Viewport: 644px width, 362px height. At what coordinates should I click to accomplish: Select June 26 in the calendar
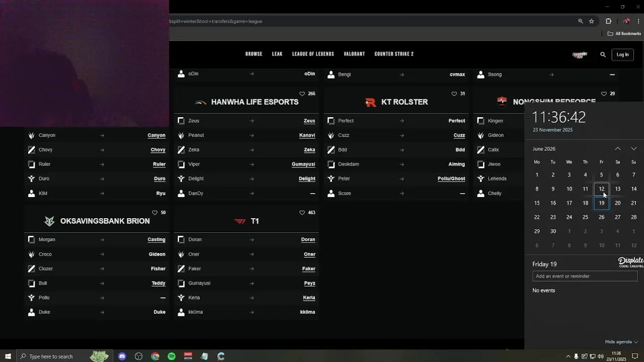click(601, 217)
